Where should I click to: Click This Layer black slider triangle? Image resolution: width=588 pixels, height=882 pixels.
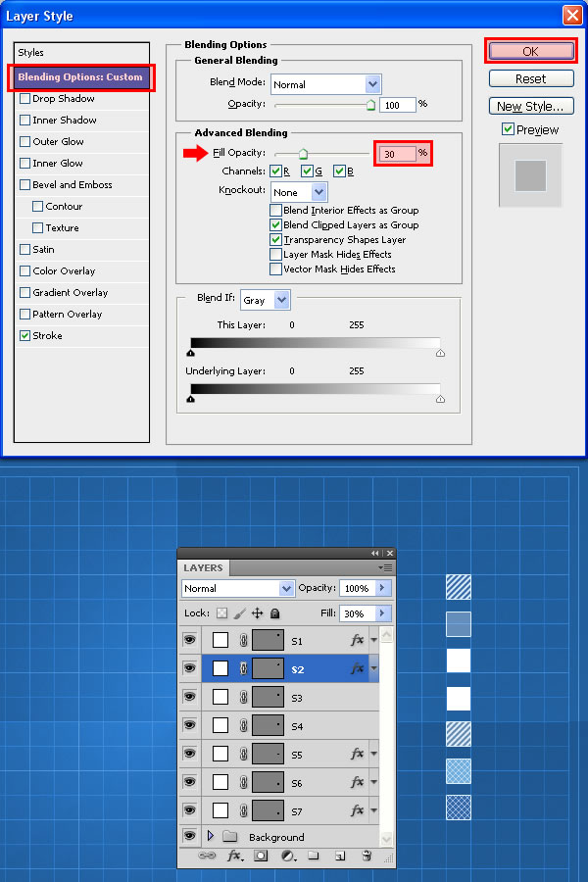pos(191,353)
